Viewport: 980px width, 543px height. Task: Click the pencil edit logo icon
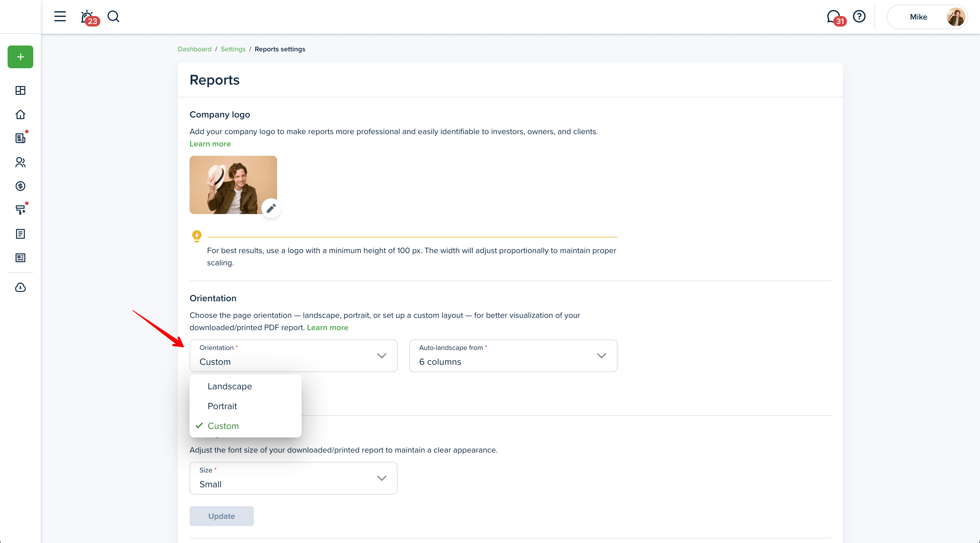(271, 209)
